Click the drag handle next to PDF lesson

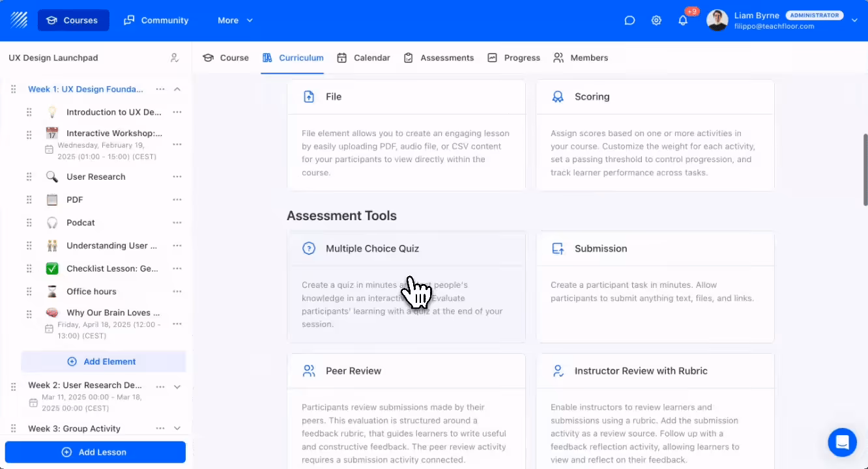[29, 200]
